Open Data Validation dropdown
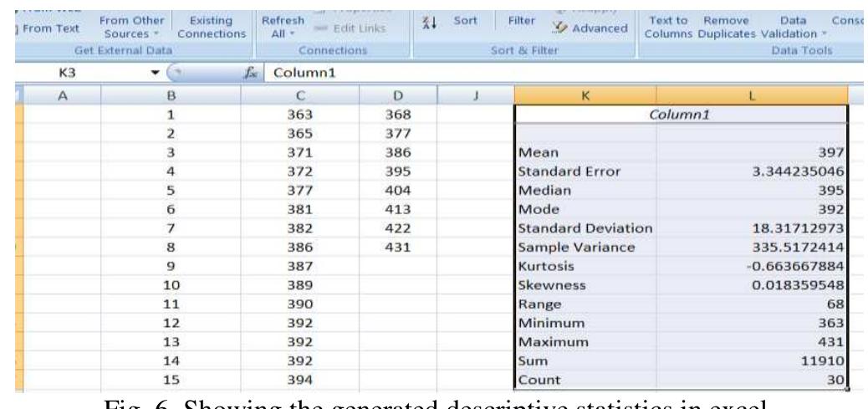868x409 pixels. point(794,27)
